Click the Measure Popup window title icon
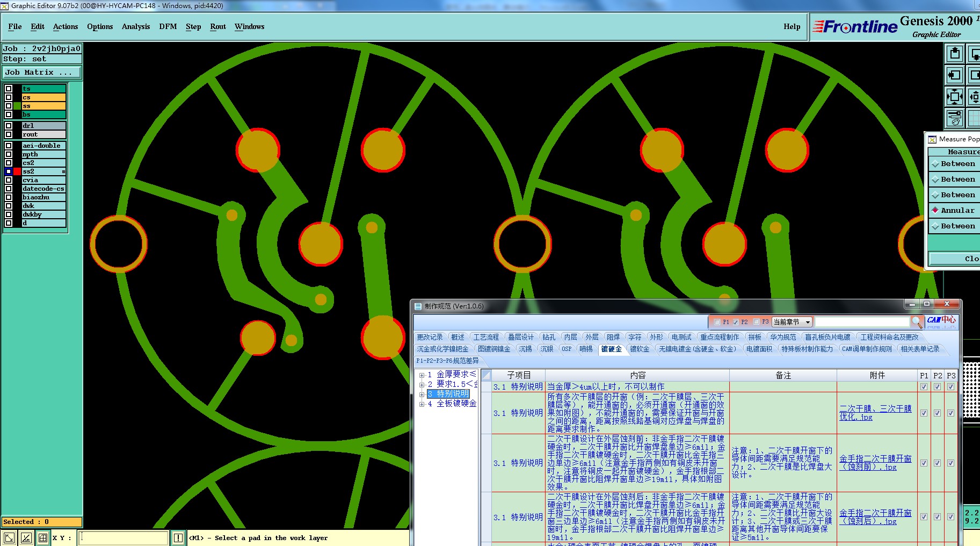The width and height of the screenshot is (980, 546). click(x=932, y=139)
